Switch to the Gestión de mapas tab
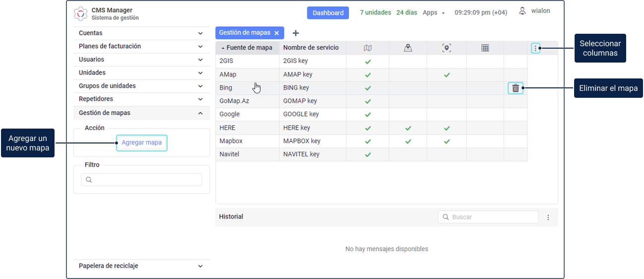 [245, 33]
